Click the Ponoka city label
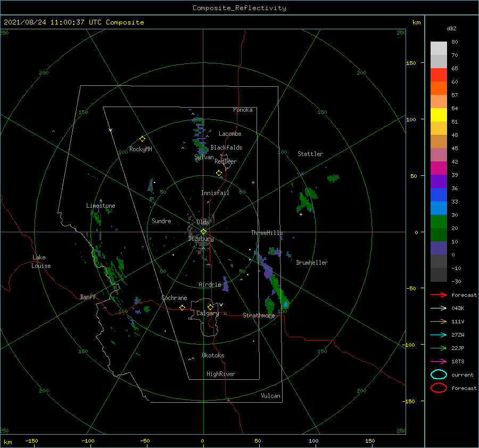479x448 pixels. [x=243, y=110]
